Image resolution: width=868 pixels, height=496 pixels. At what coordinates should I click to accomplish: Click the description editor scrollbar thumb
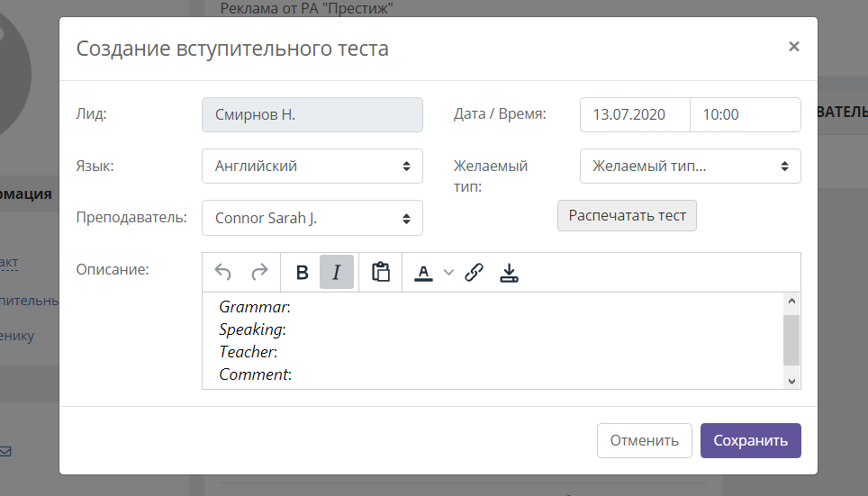791,340
